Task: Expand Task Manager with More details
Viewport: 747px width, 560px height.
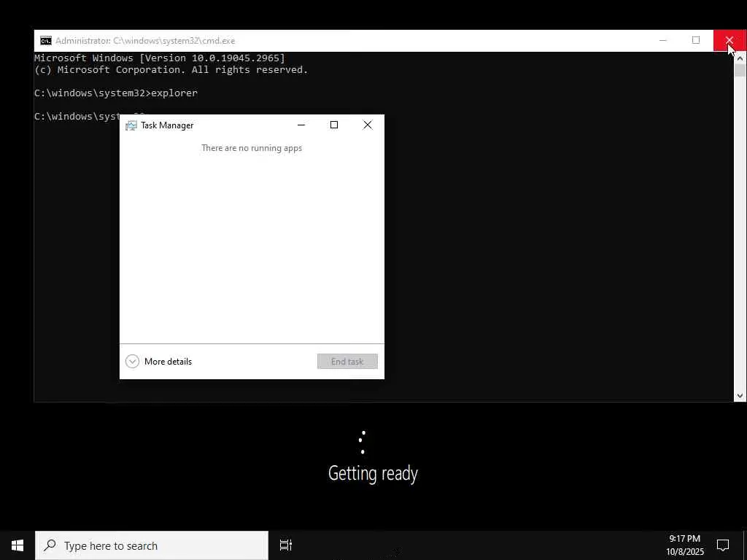Action: (x=158, y=362)
